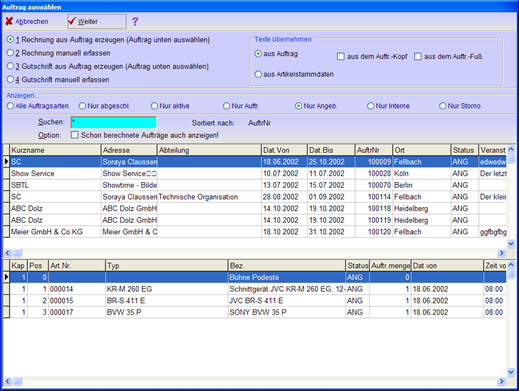Viewport: 519px width, 391px height.
Task: Click the Auftr.menge column header
Action: pos(390,266)
